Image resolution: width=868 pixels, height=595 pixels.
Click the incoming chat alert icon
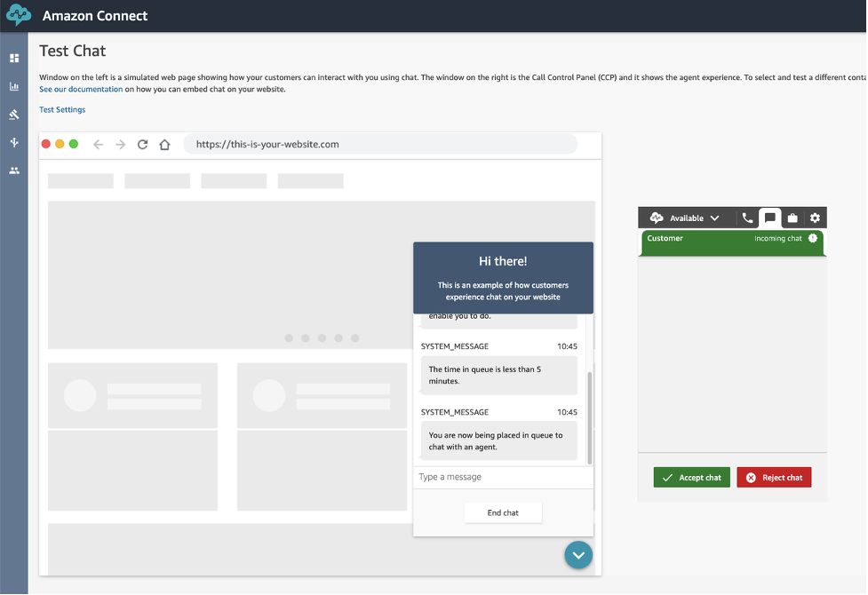coord(813,238)
